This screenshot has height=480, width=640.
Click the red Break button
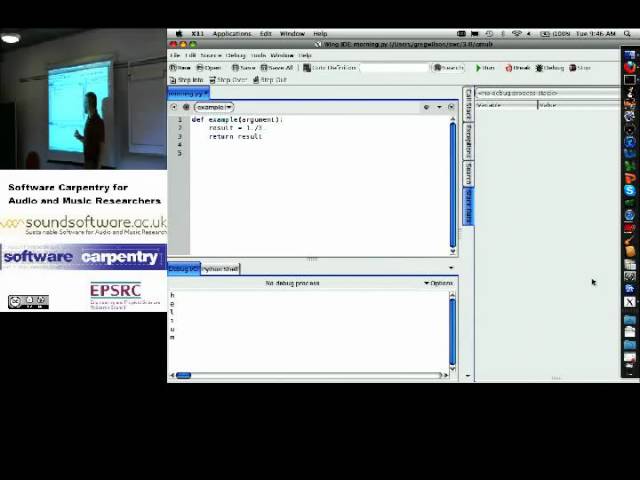[518, 68]
